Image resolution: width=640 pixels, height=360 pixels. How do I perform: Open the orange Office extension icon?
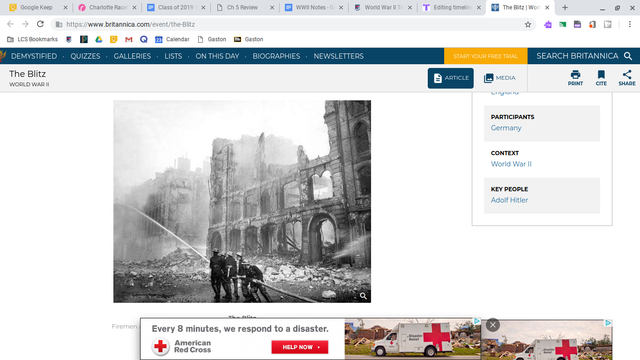(592, 24)
